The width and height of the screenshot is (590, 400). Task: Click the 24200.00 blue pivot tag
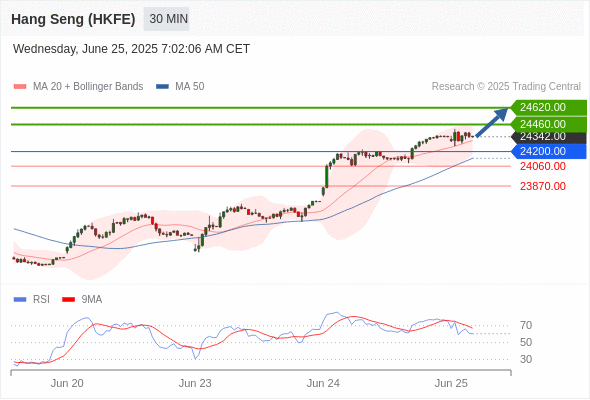tap(549, 151)
